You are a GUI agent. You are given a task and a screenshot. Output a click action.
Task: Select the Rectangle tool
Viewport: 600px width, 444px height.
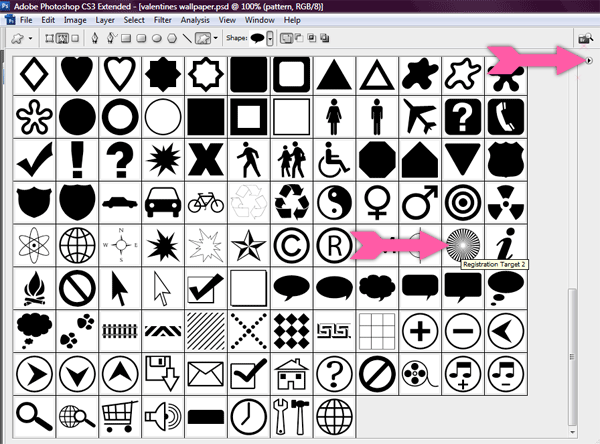tap(126, 38)
